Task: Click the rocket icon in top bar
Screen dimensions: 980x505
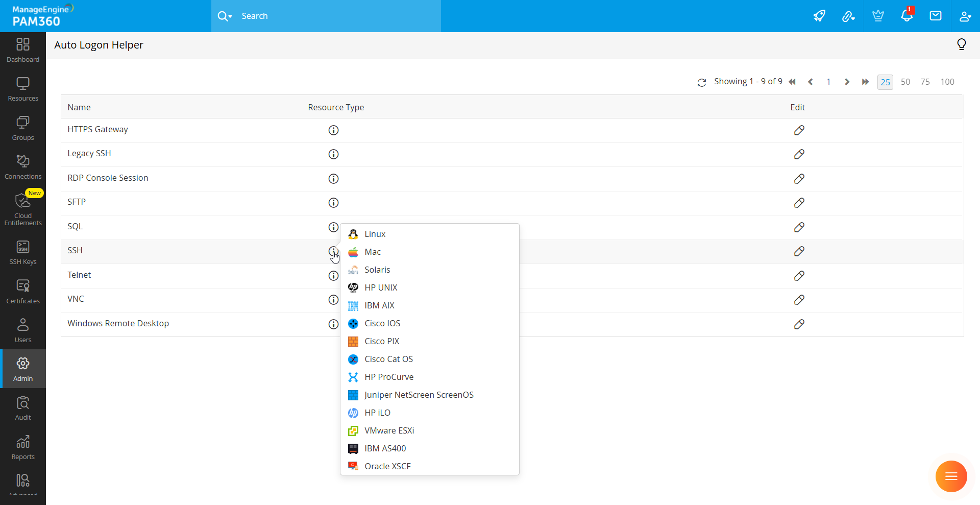Action: click(x=819, y=16)
